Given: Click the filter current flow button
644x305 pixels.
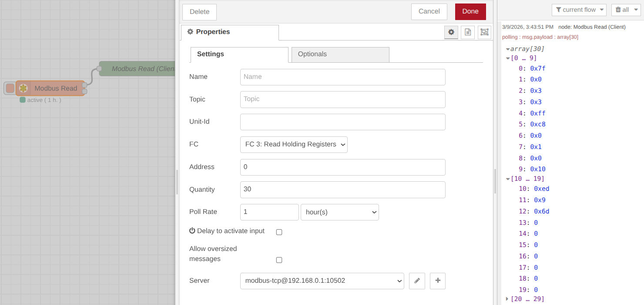Looking at the screenshot, I should tap(579, 10).
